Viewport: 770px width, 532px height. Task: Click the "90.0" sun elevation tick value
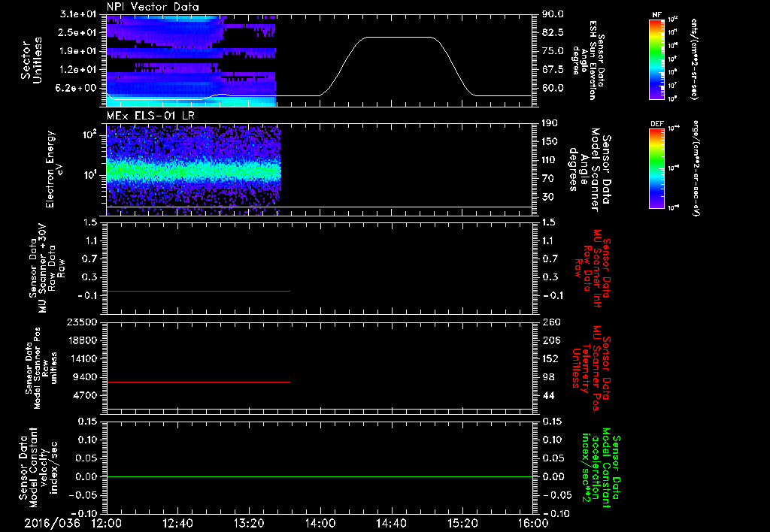[553, 14]
